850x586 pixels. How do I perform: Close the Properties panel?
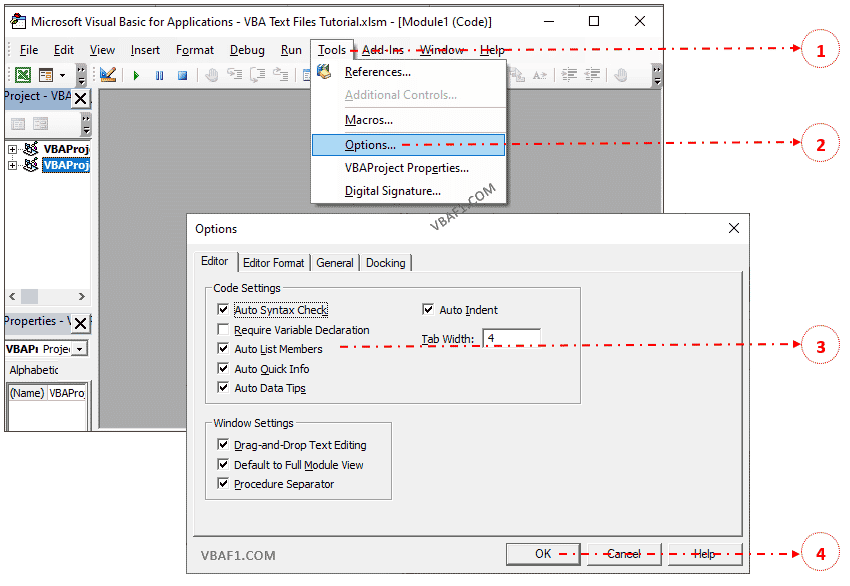pyautogui.click(x=80, y=324)
